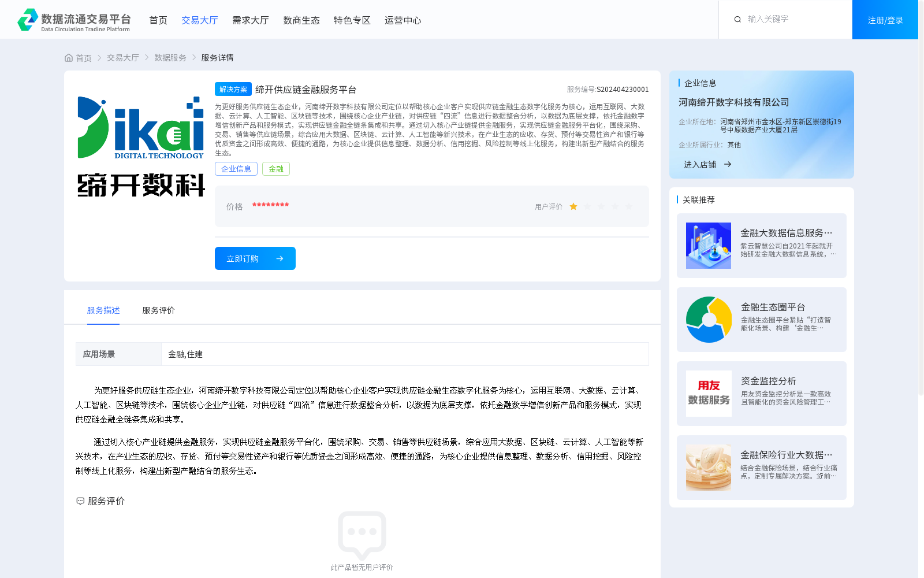This screenshot has height=578, width=924.
Task: Click the 金融大数据信息服务 title
Action: [787, 233]
